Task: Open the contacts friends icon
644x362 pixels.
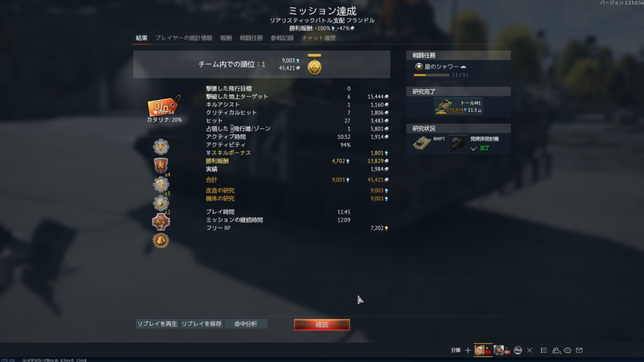Action: (x=556, y=350)
